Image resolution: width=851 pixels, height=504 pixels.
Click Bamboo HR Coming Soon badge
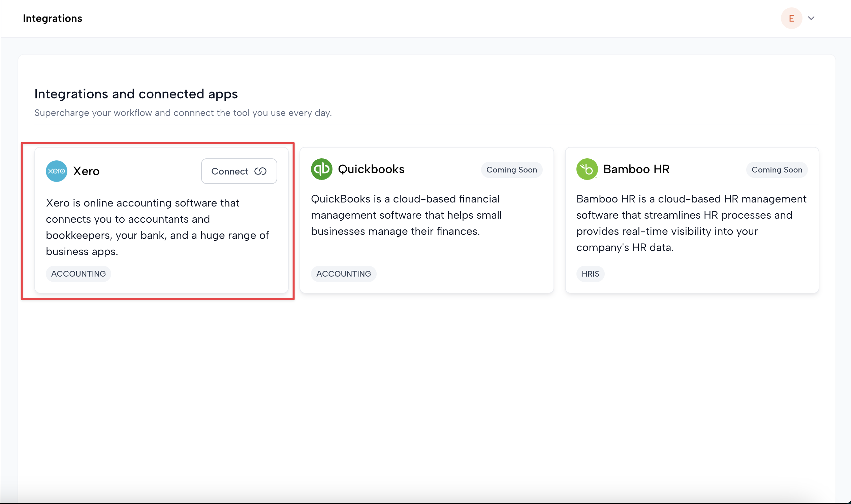click(777, 170)
